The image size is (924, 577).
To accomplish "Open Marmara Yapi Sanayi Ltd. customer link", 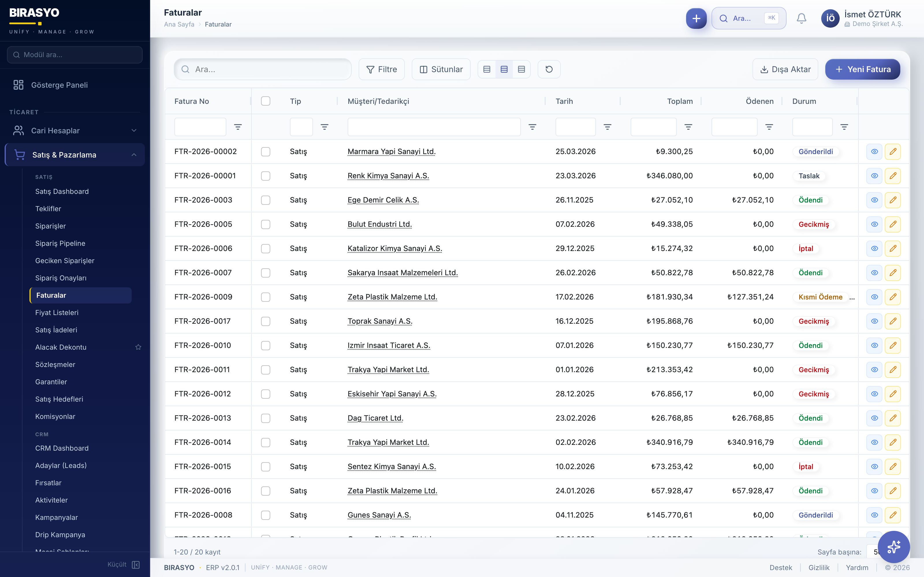I will tap(391, 151).
